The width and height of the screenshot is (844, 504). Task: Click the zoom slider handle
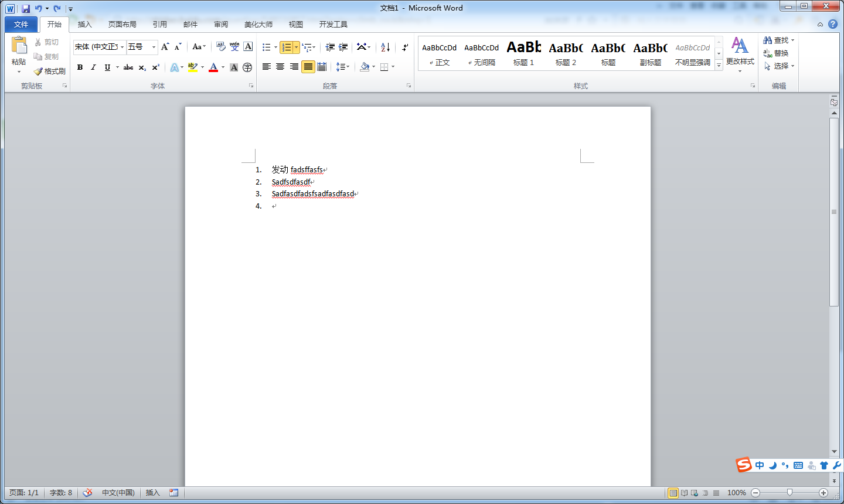coord(789,493)
